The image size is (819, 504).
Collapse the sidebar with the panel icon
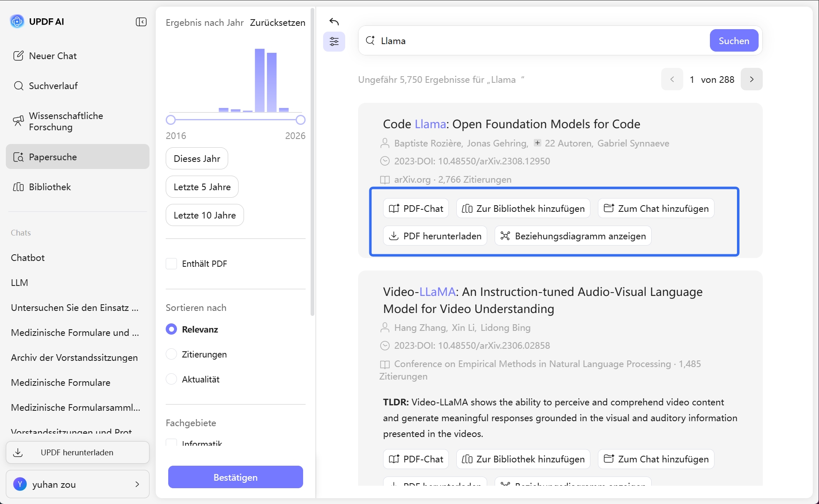point(141,22)
